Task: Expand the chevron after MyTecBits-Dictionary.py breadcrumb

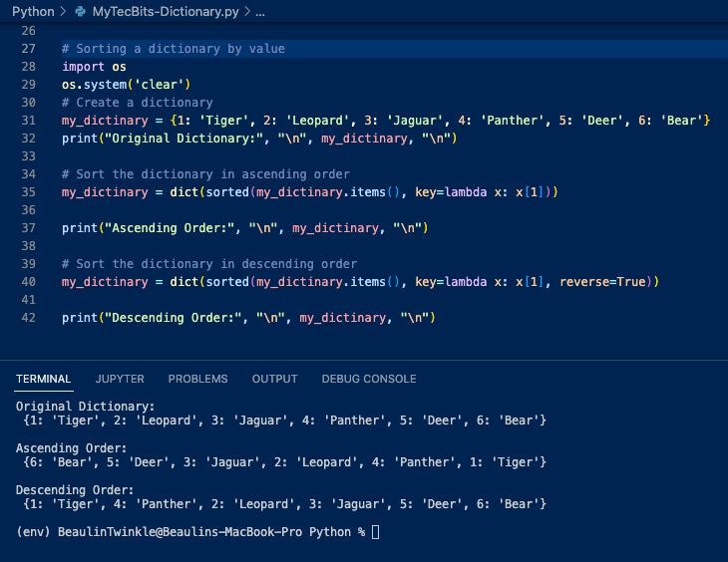Action: pos(247,12)
